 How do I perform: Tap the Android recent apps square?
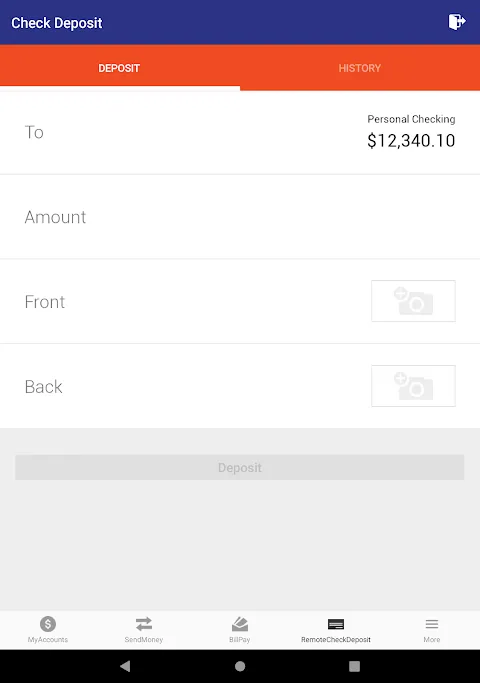pyautogui.click(x=355, y=666)
